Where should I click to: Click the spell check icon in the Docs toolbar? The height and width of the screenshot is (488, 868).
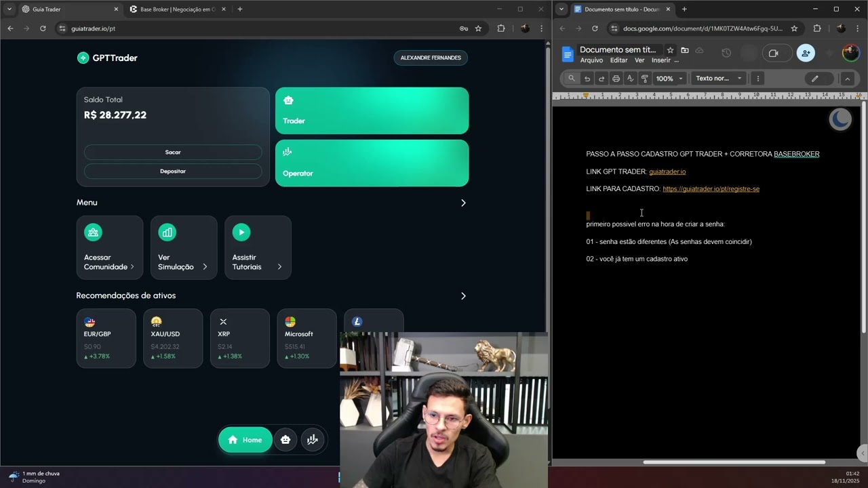pyautogui.click(x=630, y=79)
